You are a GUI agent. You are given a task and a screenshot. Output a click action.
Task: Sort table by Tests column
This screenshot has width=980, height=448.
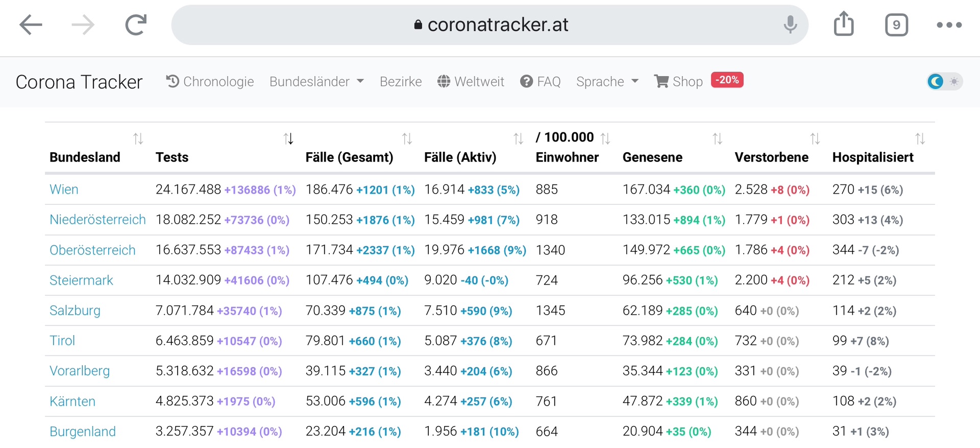coord(288,138)
